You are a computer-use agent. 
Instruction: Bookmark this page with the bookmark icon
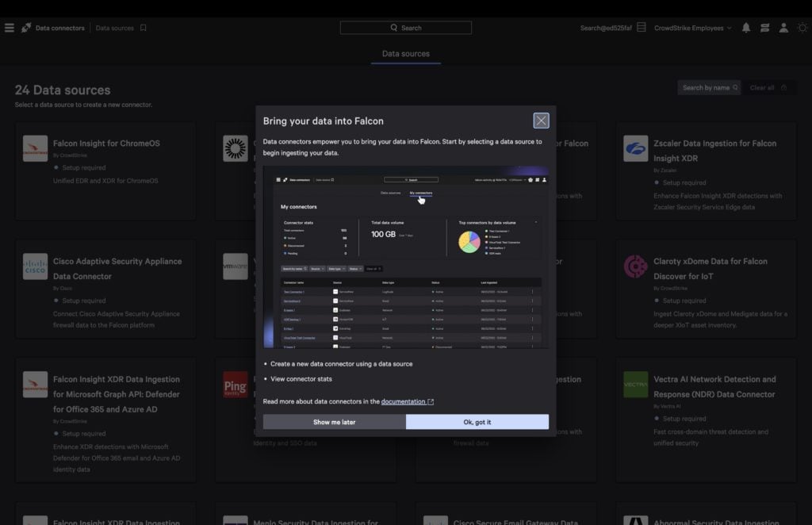click(x=144, y=28)
